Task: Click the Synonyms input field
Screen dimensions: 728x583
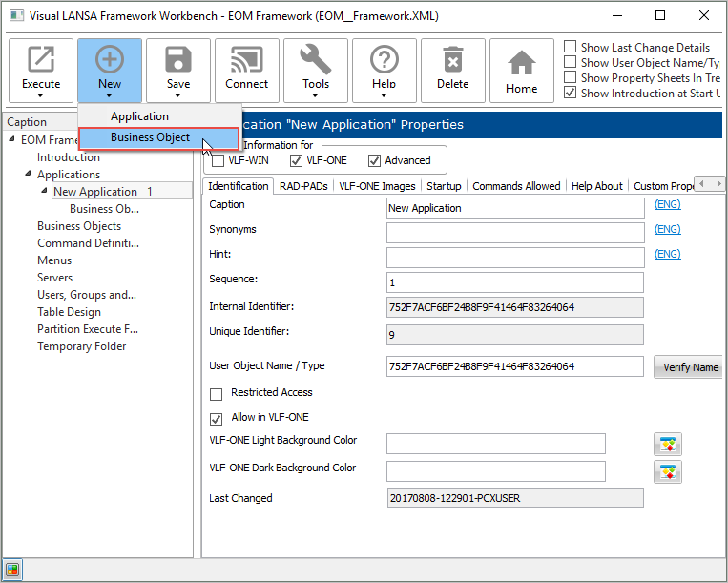Action: coord(514,233)
